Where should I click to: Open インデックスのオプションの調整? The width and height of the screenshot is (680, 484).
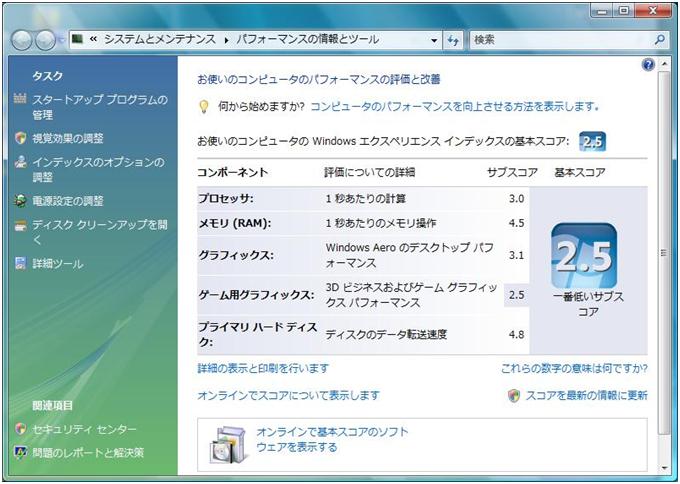99,170
